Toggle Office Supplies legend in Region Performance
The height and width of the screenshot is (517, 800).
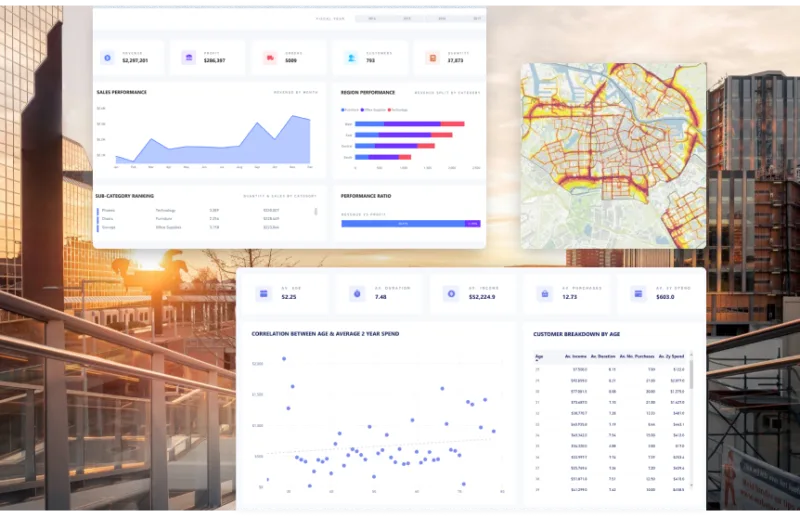pos(372,109)
